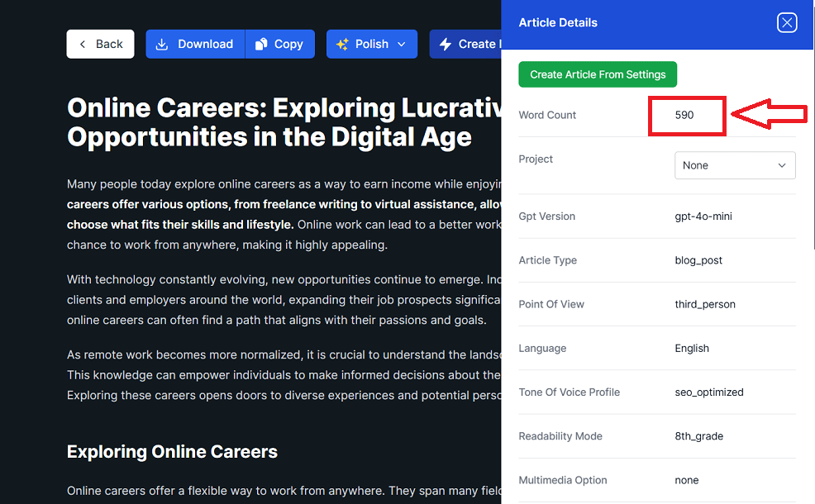
Task: Select the Word Count value 590
Action: click(x=684, y=116)
